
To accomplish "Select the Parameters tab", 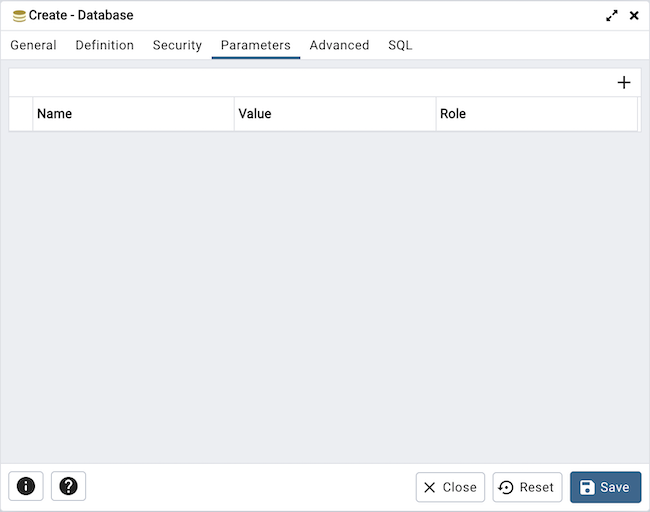I will tap(255, 45).
